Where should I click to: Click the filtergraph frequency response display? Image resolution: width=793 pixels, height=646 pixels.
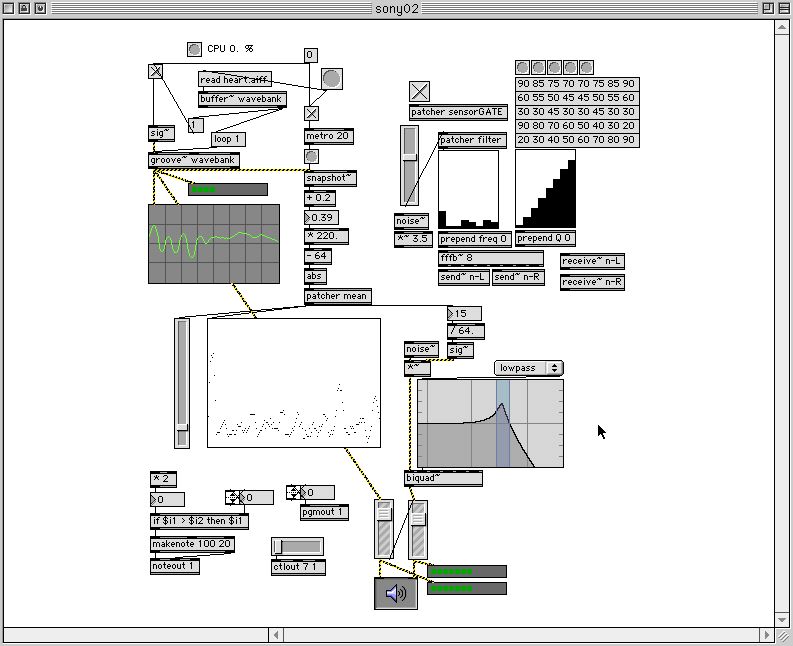pyautogui.click(x=490, y=423)
